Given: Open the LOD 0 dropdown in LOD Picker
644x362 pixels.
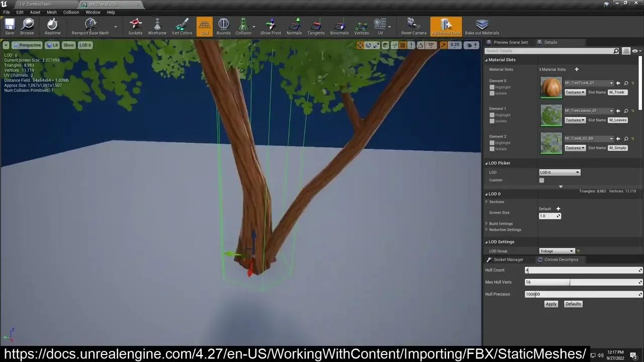Looking at the screenshot, I should [559, 172].
